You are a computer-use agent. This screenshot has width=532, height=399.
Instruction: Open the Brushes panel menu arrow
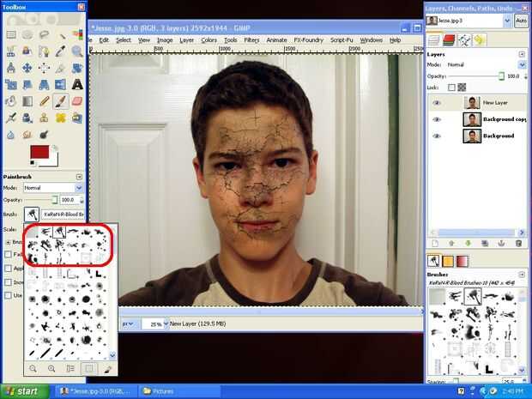point(522,275)
